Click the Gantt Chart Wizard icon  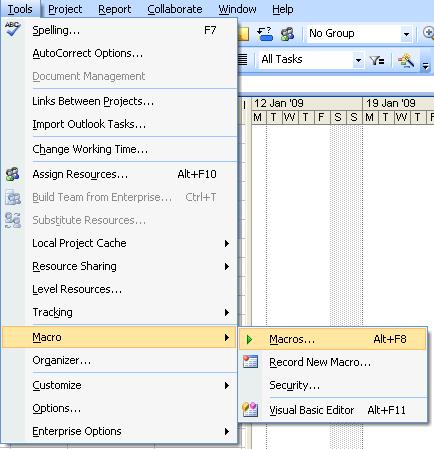pos(406,60)
